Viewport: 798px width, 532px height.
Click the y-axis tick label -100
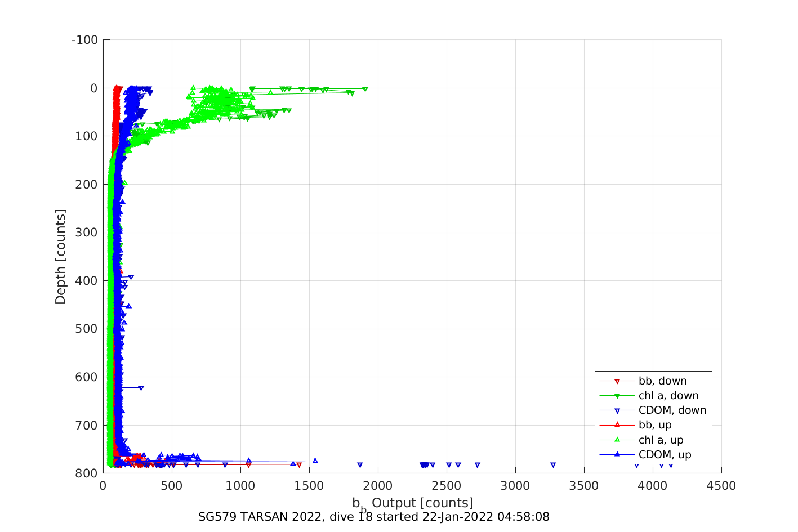85,40
